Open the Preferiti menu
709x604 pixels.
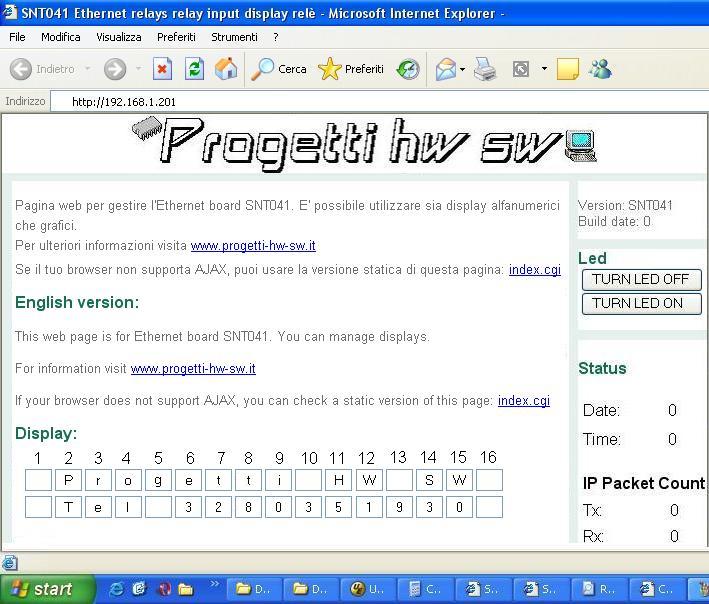[176, 37]
